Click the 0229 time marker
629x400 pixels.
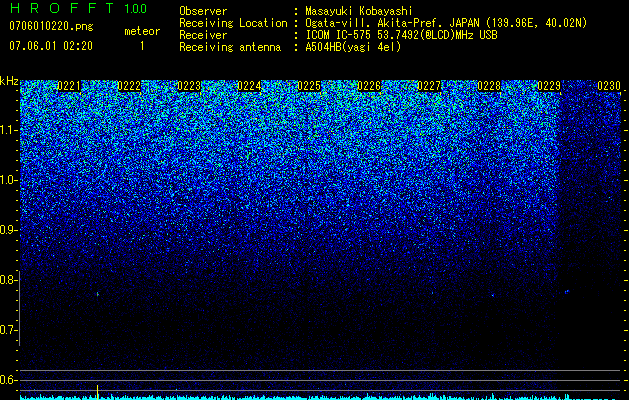click(549, 86)
